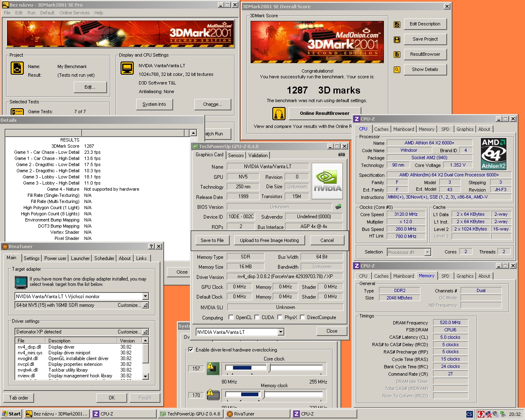The image size is (525, 420).
Task: Click the Core clock slider handle
Action: [x=269, y=367]
